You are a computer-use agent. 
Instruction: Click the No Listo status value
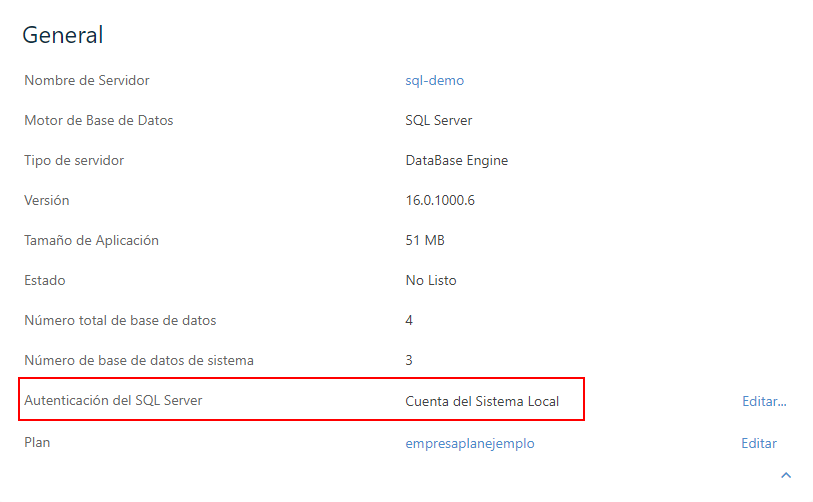click(x=430, y=281)
